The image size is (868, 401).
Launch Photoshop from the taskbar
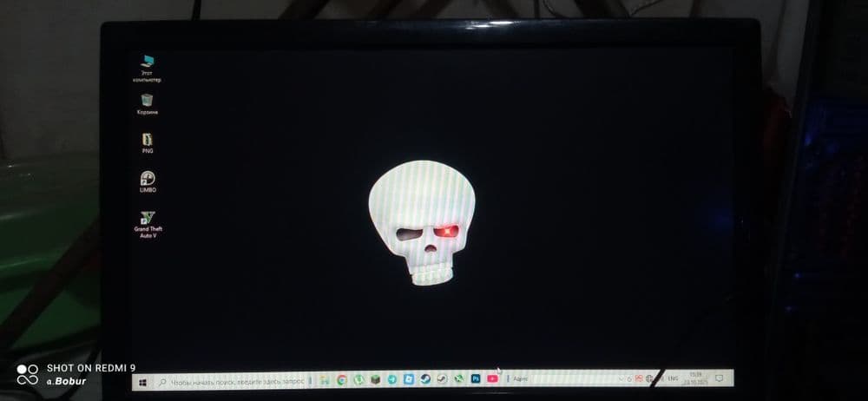click(476, 378)
